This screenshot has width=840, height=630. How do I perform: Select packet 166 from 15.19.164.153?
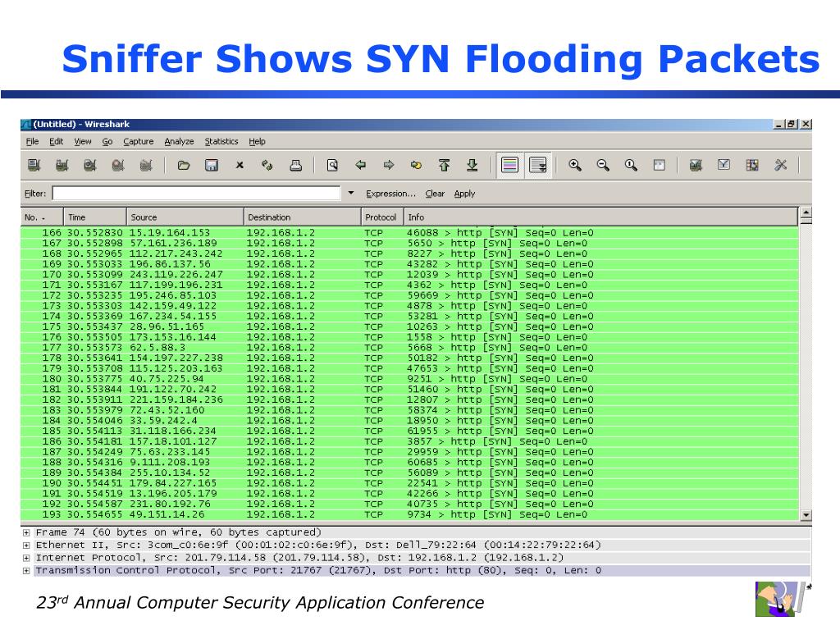coord(409,233)
